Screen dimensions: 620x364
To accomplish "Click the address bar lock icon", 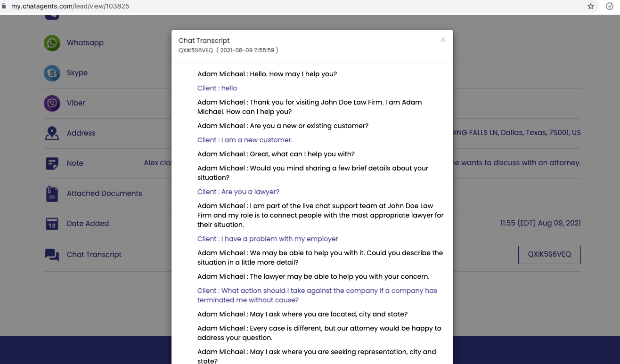I will pyautogui.click(x=4, y=6).
